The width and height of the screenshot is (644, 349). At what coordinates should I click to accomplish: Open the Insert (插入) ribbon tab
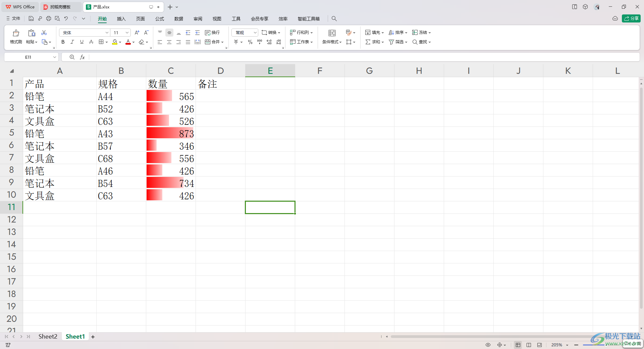[121, 19]
